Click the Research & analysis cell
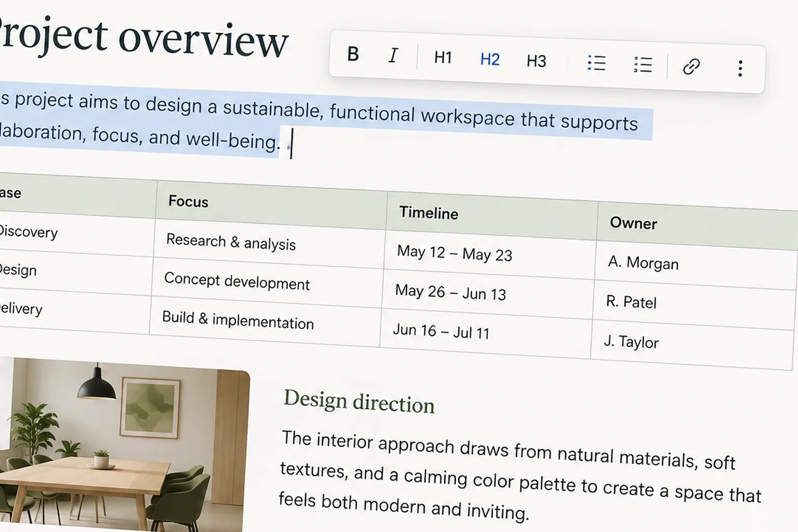 pyautogui.click(x=270, y=243)
